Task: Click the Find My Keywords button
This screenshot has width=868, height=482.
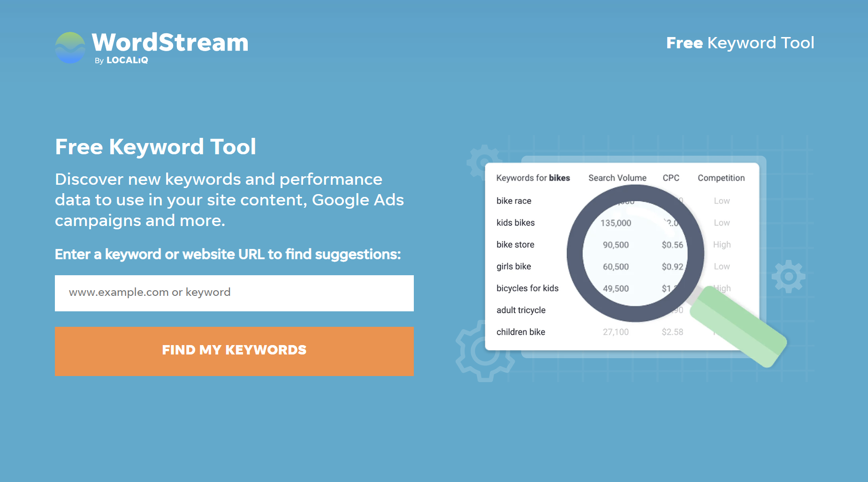Action: point(234,351)
